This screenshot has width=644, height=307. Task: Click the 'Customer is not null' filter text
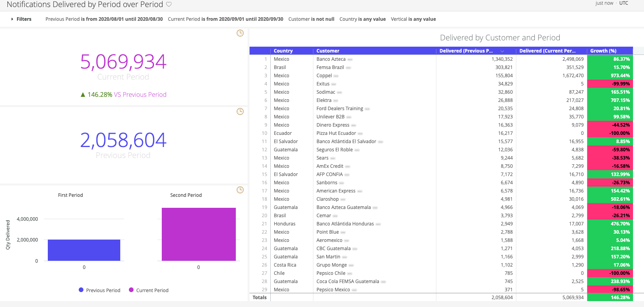tap(311, 19)
